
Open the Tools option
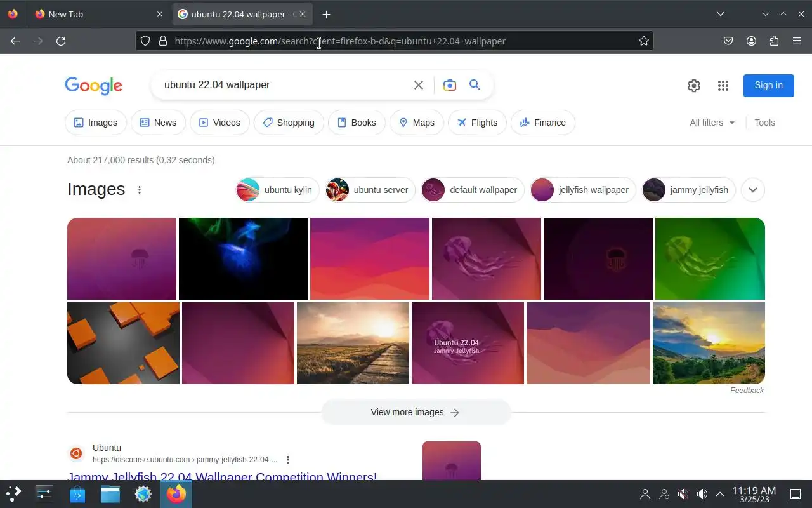[764, 123]
